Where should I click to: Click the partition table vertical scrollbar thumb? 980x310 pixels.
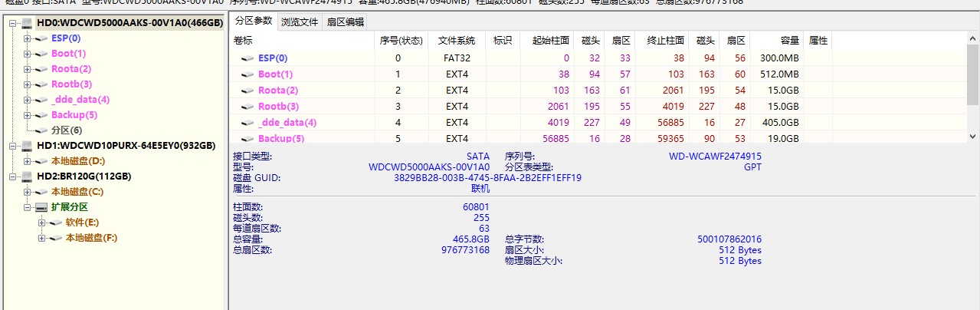[x=972, y=75]
